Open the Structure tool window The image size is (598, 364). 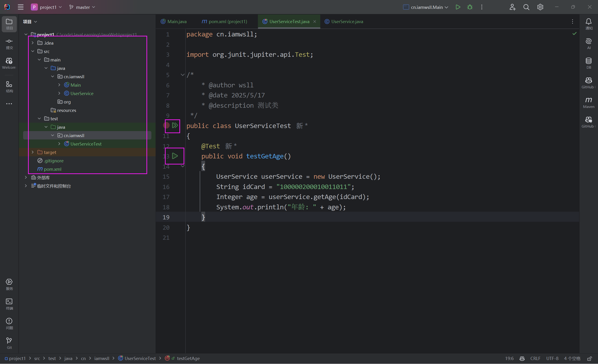point(9,87)
